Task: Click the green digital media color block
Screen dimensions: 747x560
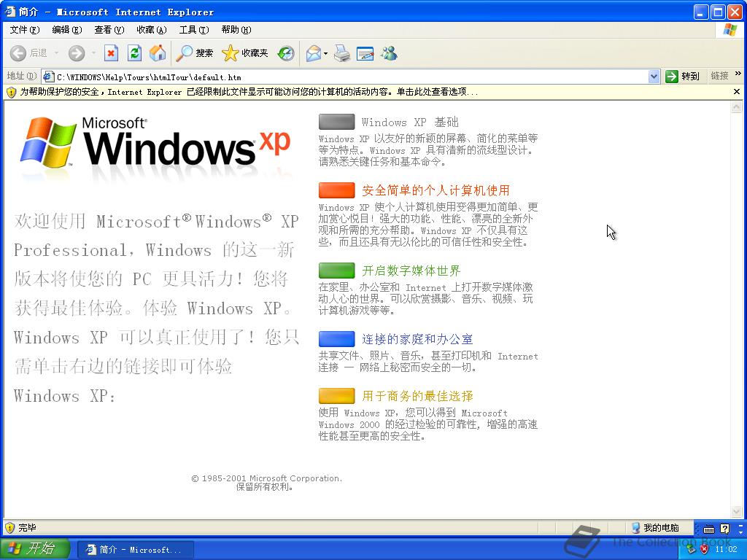Action: pyautogui.click(x=337, y=271)
